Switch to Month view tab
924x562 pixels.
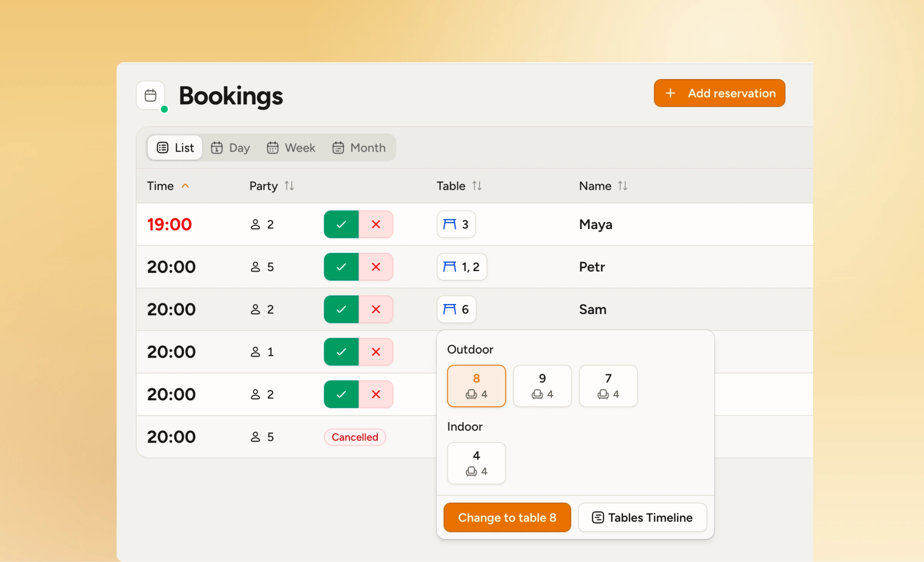pos(359,147)
